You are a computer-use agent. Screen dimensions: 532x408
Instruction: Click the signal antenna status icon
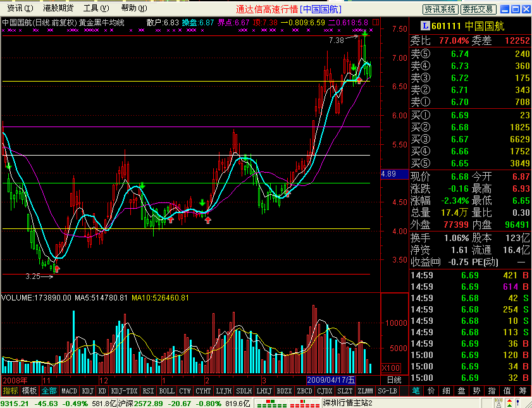pyautogui.click(x=498, y=403)
